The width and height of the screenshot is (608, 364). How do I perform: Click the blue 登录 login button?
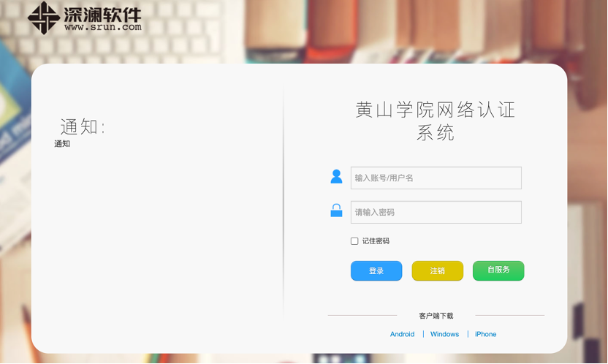tap(376, 270)
